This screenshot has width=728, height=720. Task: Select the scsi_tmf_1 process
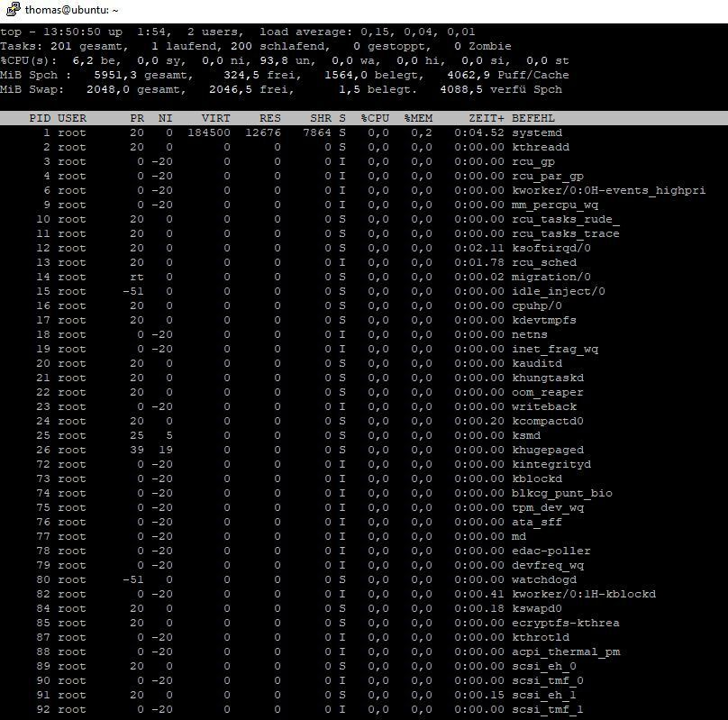point(548,709)
